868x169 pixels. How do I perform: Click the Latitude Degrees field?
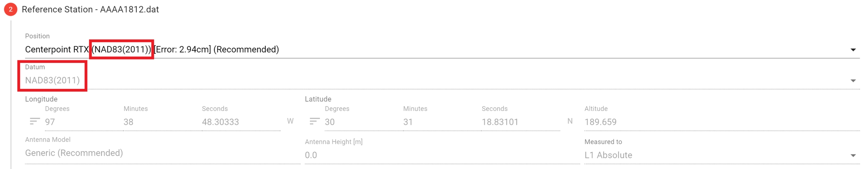pyautogui.click(x=363, y=122)
